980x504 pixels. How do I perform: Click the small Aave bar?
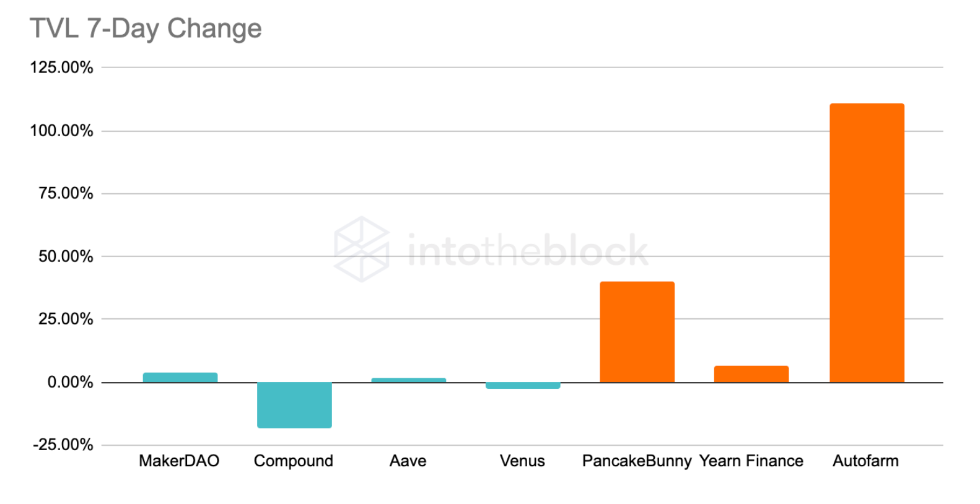point(408,380)
